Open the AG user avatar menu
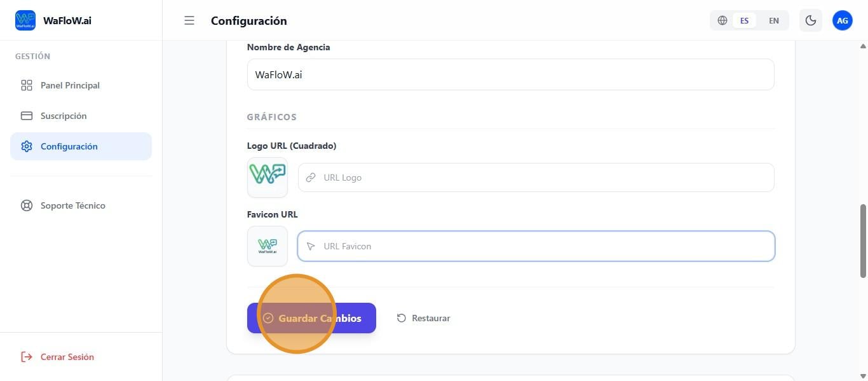Screen dimensions: 868x381 click(x=843, y=20)
